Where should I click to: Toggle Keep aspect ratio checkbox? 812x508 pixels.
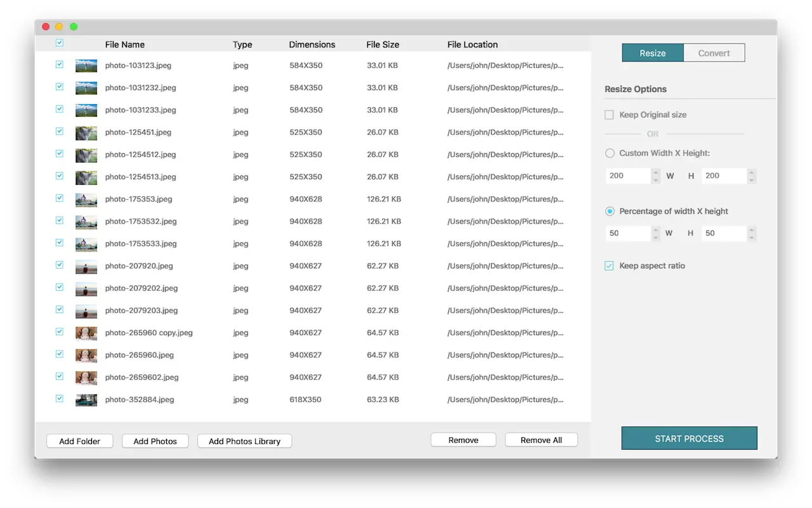[x=609, y=266]
